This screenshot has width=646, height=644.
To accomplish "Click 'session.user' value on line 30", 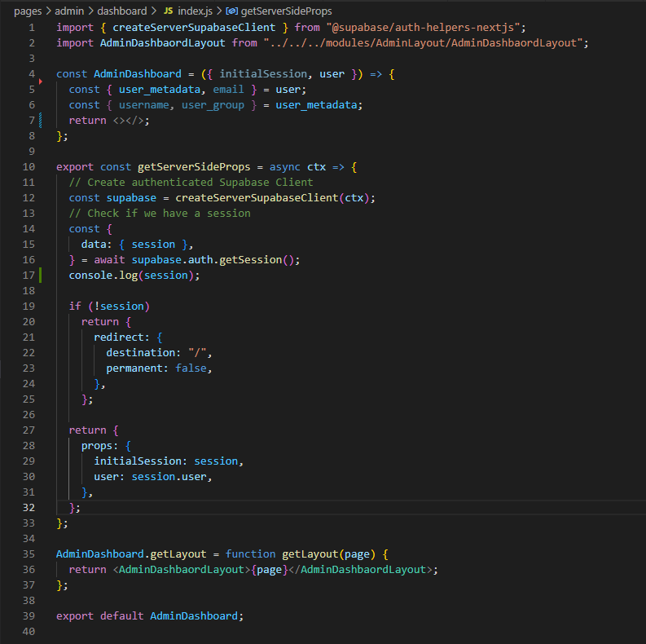I will (x=169, y=477).
